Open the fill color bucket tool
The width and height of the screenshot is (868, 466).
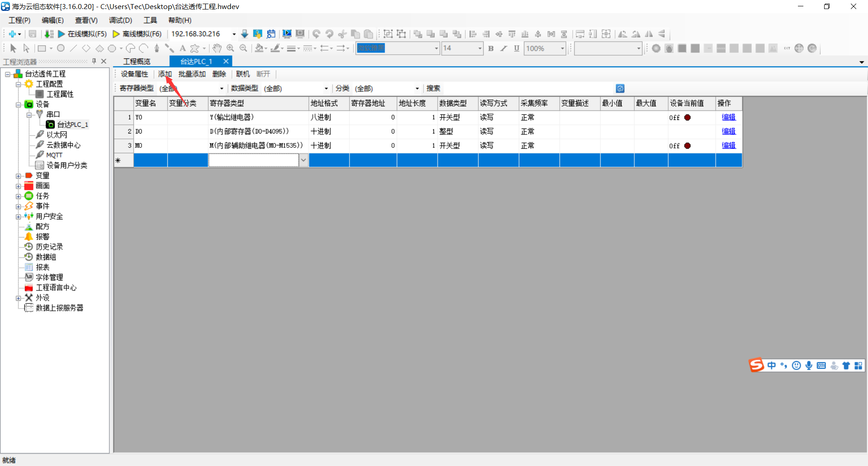pos(261,48)
